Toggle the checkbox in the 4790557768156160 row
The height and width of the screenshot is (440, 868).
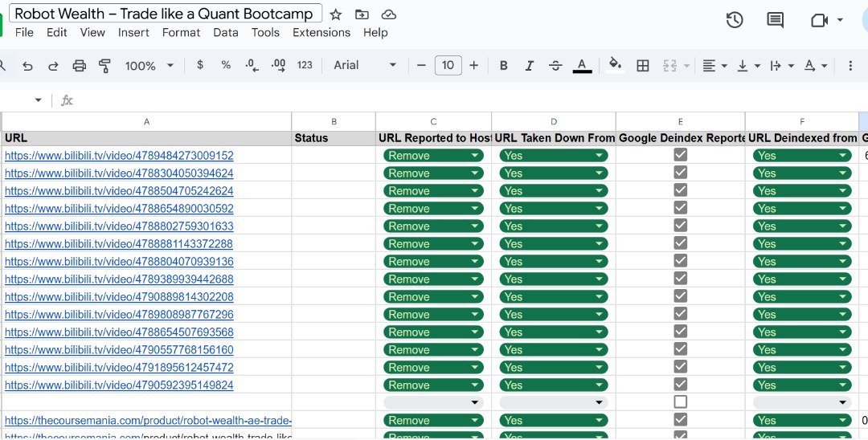(x=681, y=348)
